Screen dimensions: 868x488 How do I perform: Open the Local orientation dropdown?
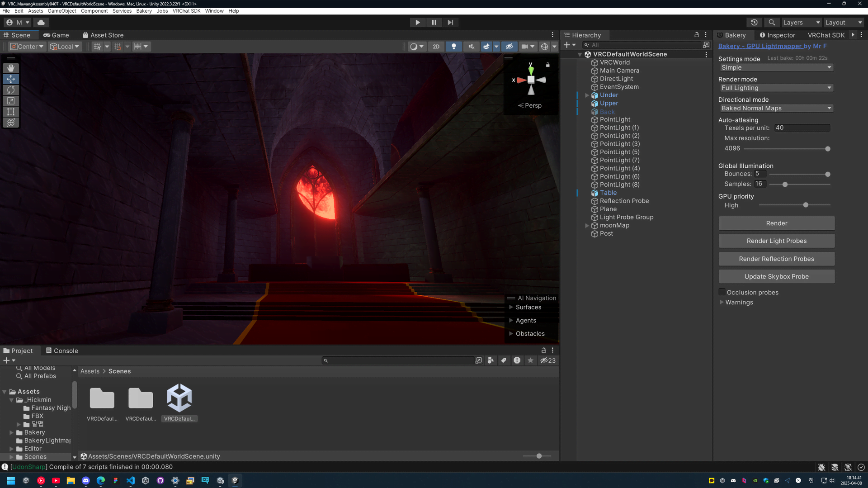(x=65, y=47)
